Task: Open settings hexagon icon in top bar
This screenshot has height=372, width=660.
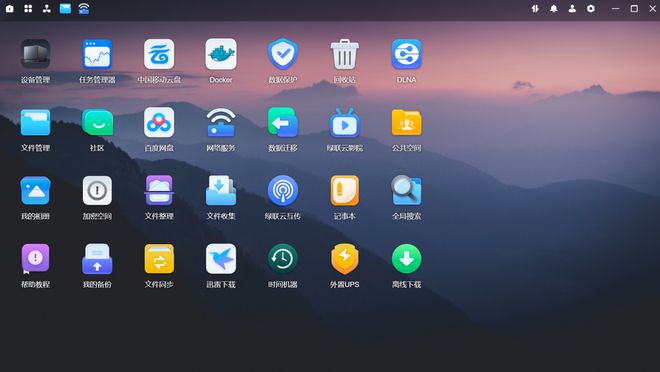Action: [x=591, y=8]
